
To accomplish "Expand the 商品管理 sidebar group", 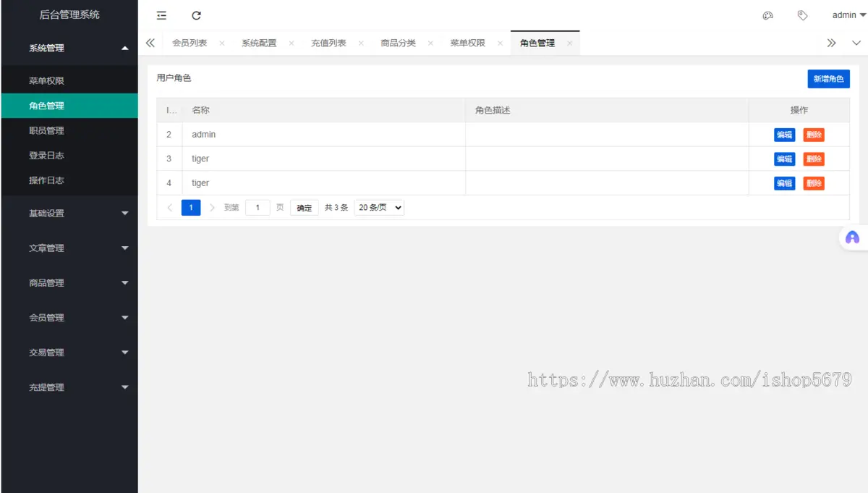I will coord(69,283).
